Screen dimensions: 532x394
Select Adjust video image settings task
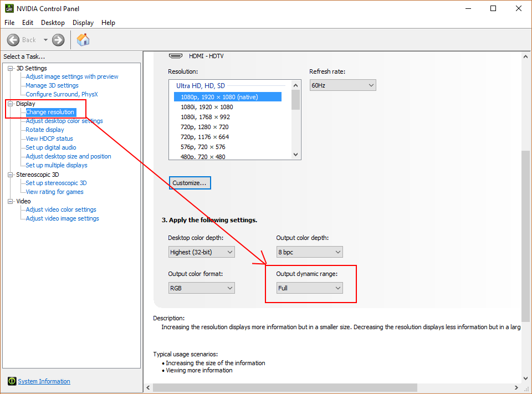tap(62, 218)
